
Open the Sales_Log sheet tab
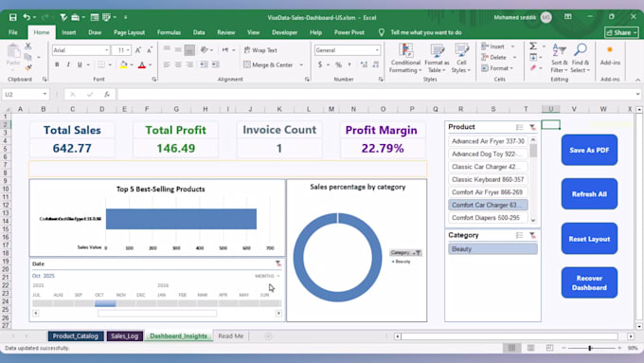[x=124, y=336]
